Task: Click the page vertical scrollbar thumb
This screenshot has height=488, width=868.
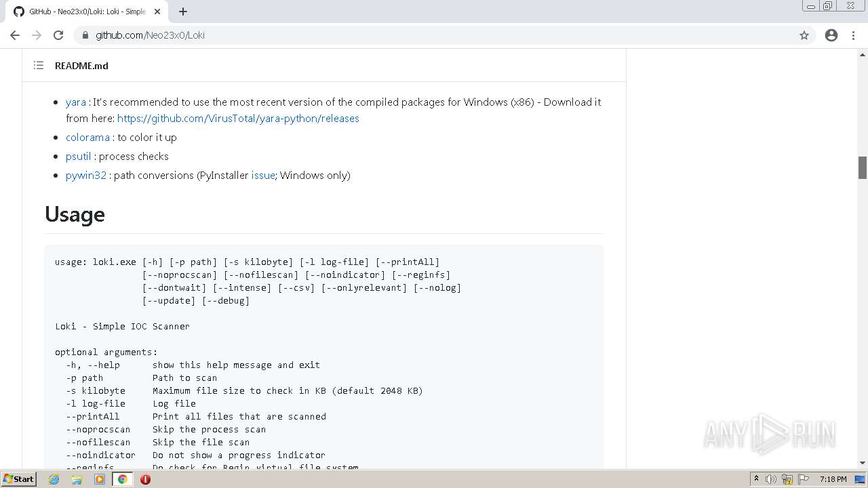Action: pos(863,167)
